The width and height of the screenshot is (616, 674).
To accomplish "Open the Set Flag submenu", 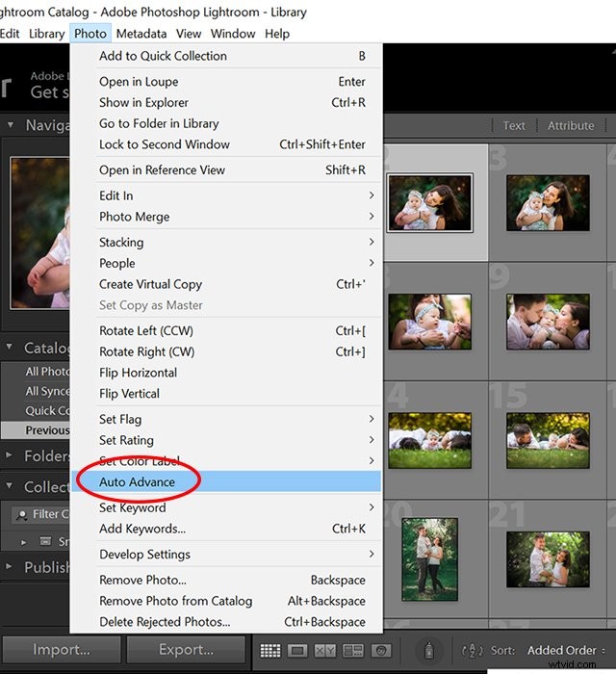I will 226,419.
